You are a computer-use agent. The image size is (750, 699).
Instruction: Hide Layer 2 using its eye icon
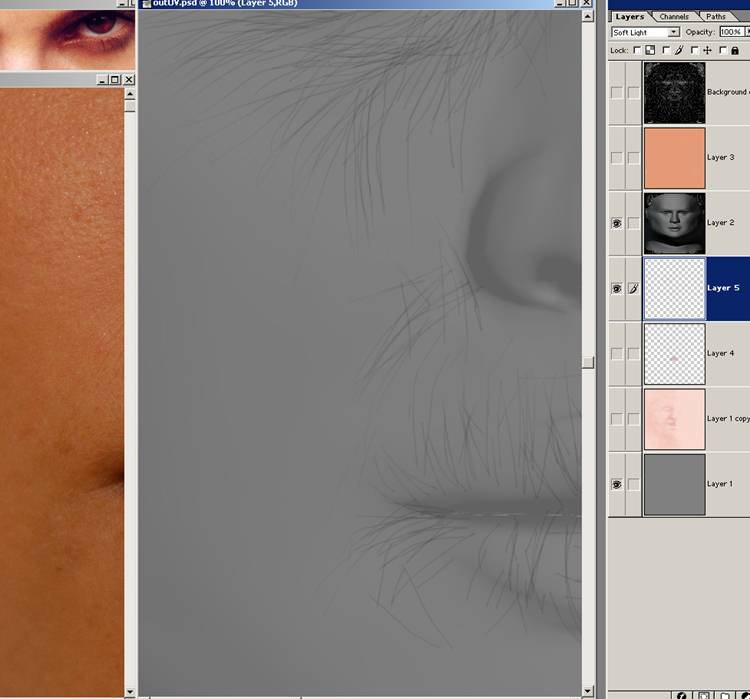click(x=616, y=223)
